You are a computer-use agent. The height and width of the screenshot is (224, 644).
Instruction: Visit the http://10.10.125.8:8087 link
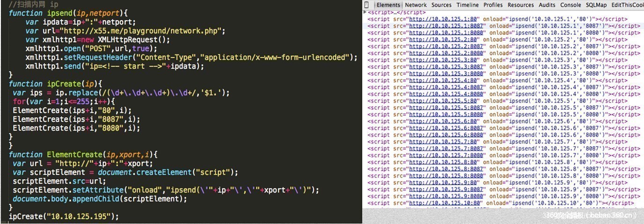[x=446, y=169]
